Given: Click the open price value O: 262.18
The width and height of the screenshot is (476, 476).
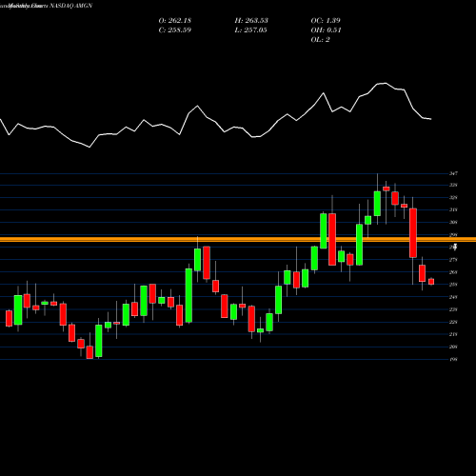Looking at the screenshot, I should (175, 21).
